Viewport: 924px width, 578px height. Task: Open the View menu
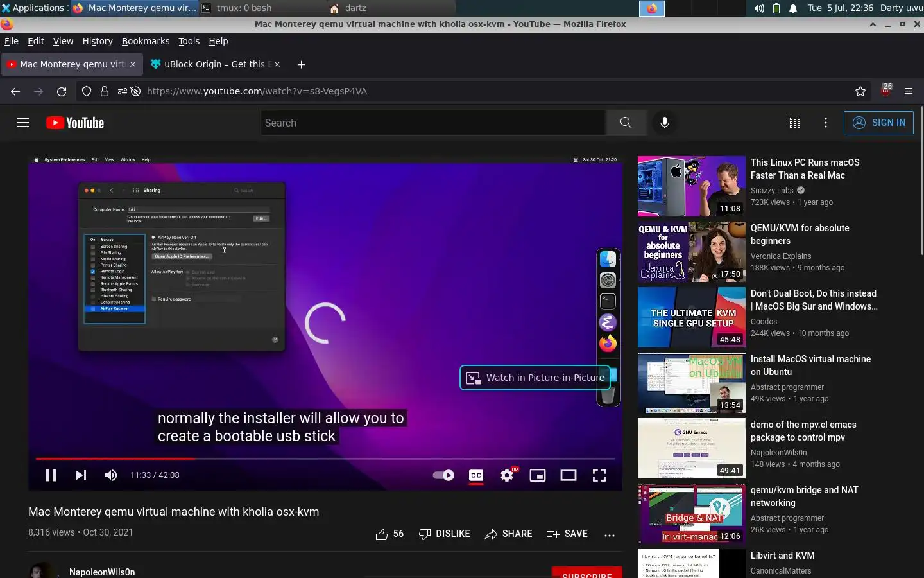tap(63, 41)
